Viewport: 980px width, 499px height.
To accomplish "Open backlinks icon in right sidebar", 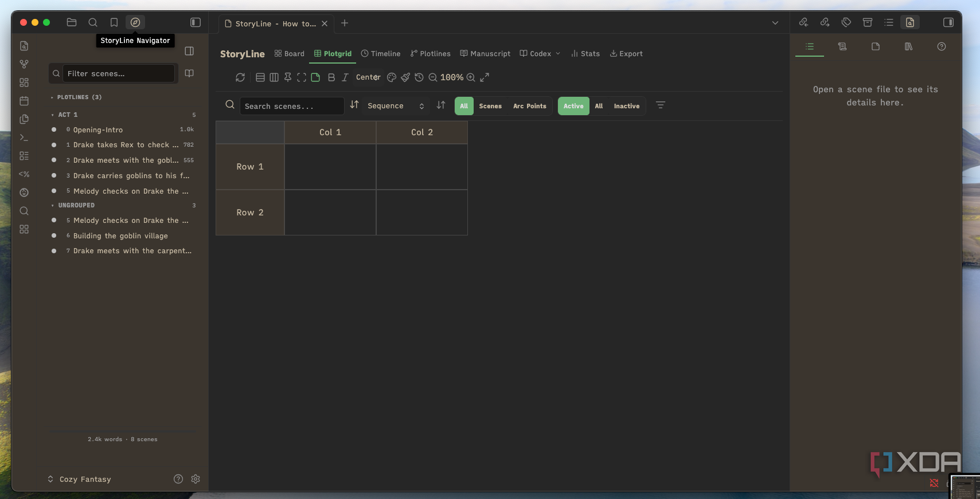I will pyautogui.click(x=803, y=22).
